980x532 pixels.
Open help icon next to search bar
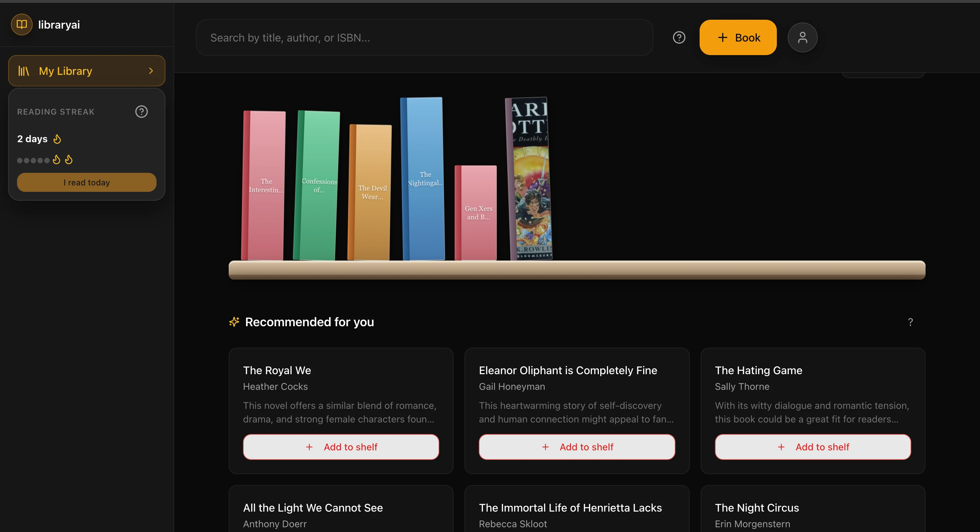(x=679, y=38)
